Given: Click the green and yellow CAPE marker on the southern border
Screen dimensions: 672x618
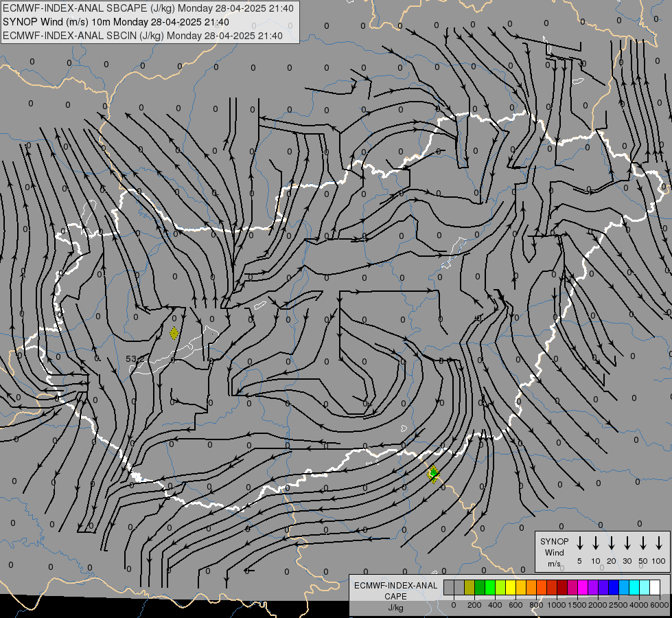Looking at the screenshot, I should coord(433,474).
